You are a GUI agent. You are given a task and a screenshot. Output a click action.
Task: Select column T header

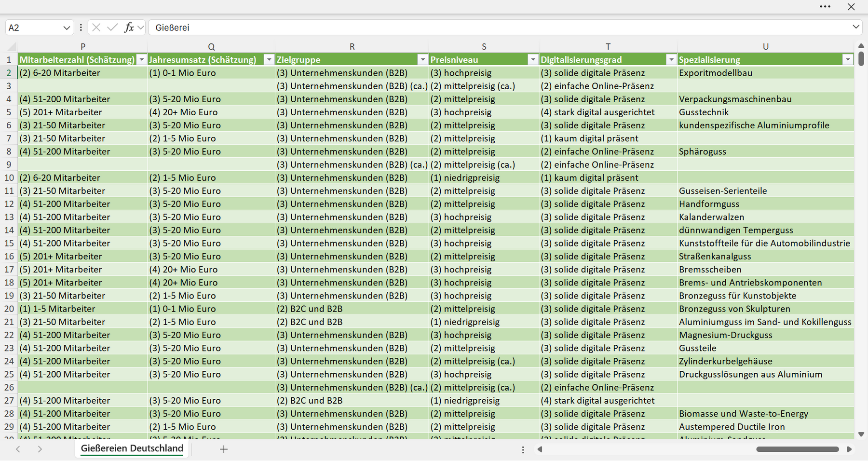[x=608, y=47]
